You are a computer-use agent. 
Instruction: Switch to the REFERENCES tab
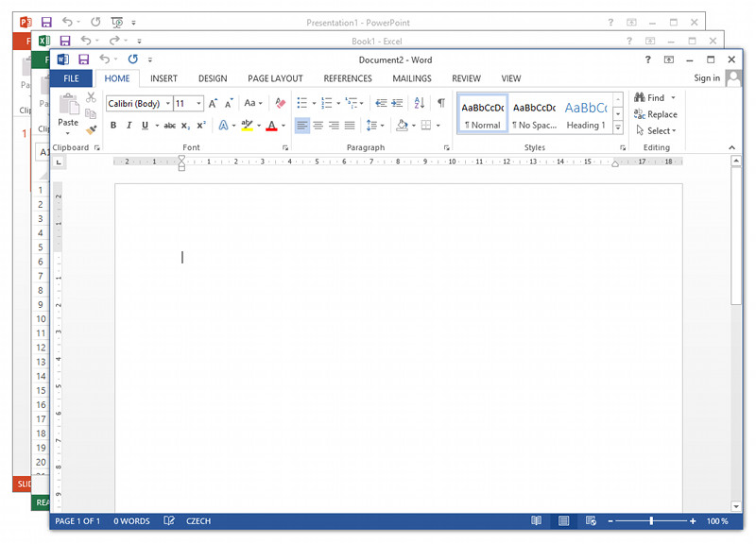[348, 78]
